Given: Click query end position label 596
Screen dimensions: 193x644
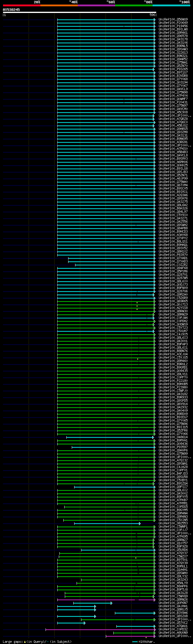Looking at the screenshot, I should 152,15.
